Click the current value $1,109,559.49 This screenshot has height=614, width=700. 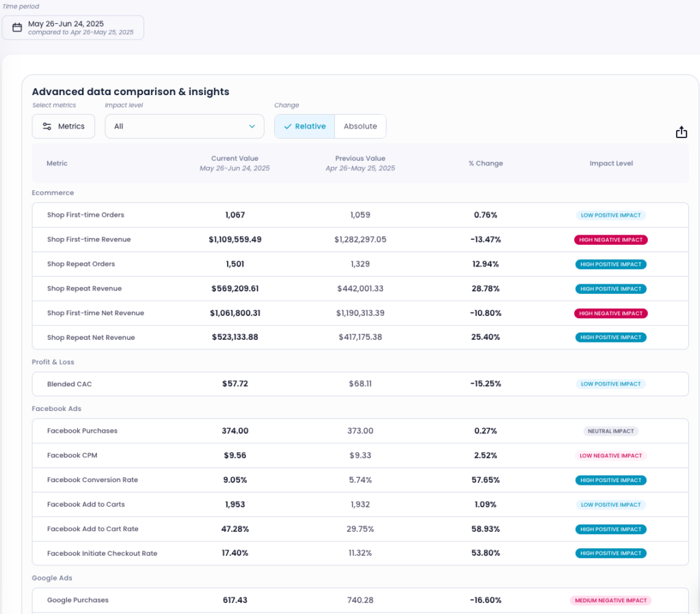coord(235,239)
